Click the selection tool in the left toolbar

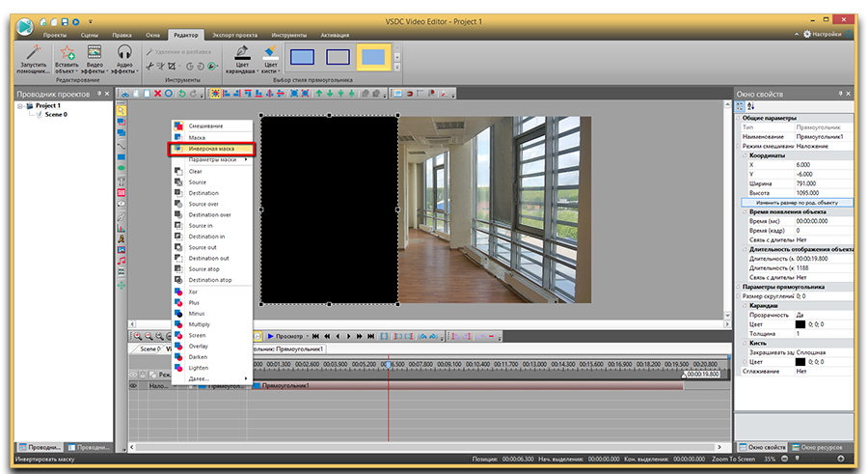click(x=122, y=111)
